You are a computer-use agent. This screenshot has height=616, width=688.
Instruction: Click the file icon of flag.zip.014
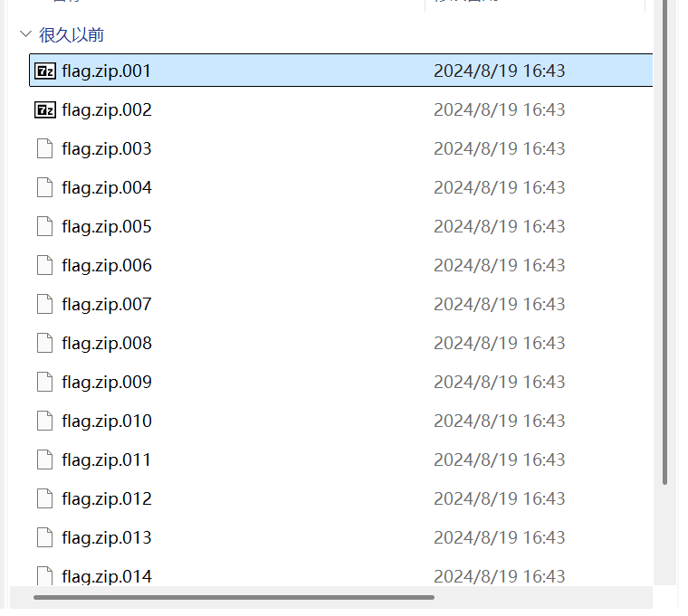(44, 576)
